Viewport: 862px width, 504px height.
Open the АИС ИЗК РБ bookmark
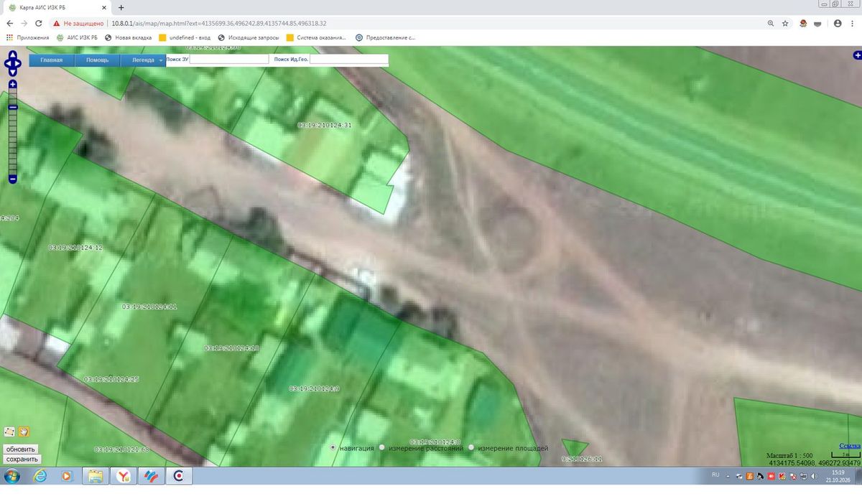click(x=76, y=37)
